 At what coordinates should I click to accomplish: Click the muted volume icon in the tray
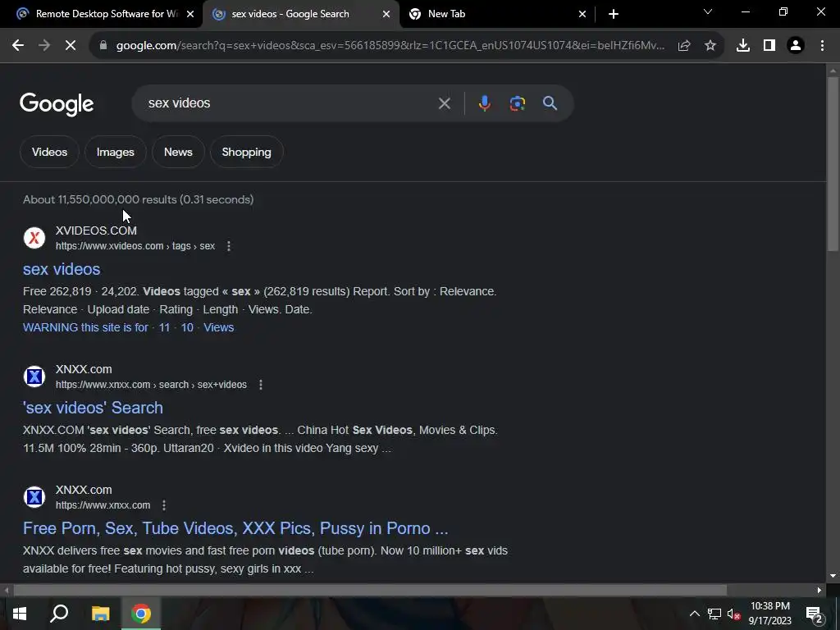(734, 614)
